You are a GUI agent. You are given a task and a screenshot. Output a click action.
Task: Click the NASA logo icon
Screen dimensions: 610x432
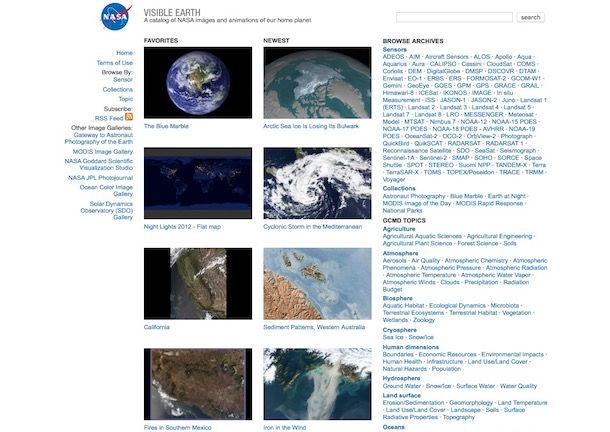click(x=115, y=17)
